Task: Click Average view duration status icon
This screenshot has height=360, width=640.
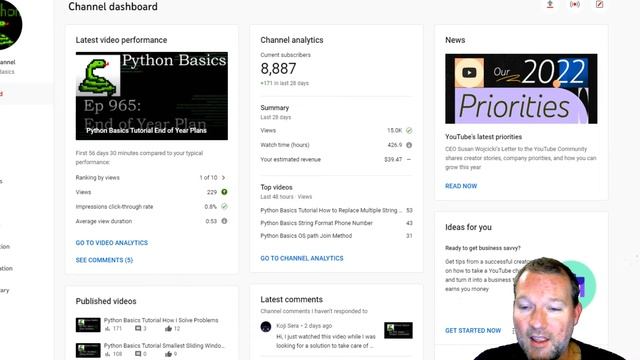Action: tap(224, 221)
